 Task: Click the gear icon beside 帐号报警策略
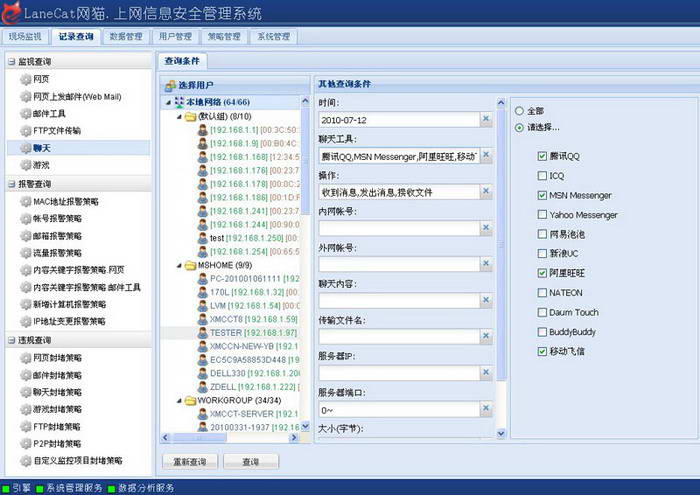pyautogui.click(x=26, y=219)
